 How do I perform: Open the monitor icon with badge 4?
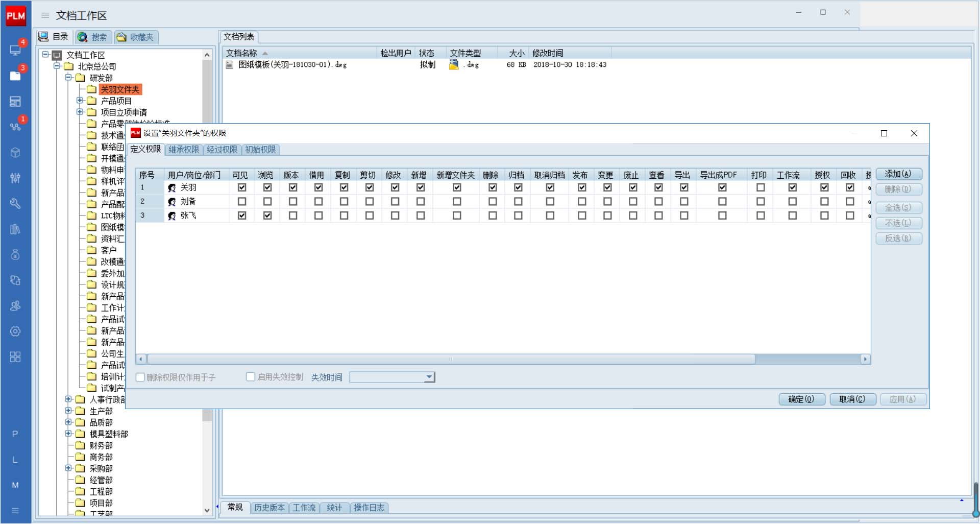(15, 50)
